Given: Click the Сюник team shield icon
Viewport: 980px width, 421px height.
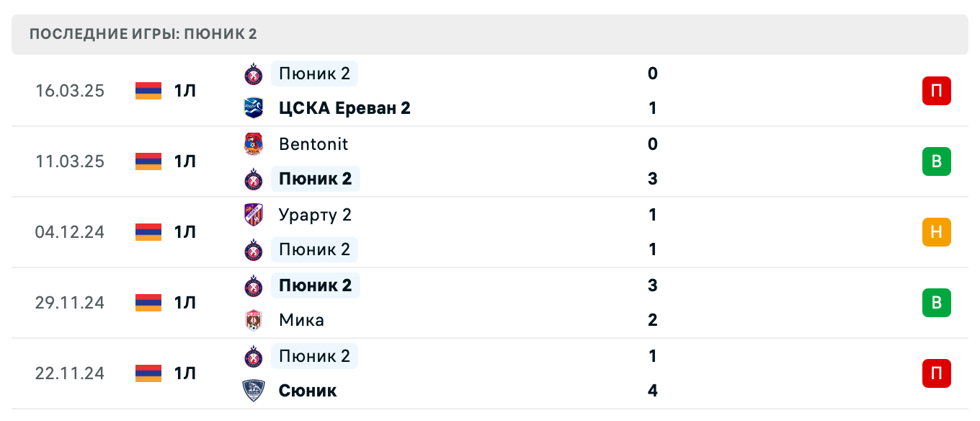Looking at the screenshot, I should (254, 391).
